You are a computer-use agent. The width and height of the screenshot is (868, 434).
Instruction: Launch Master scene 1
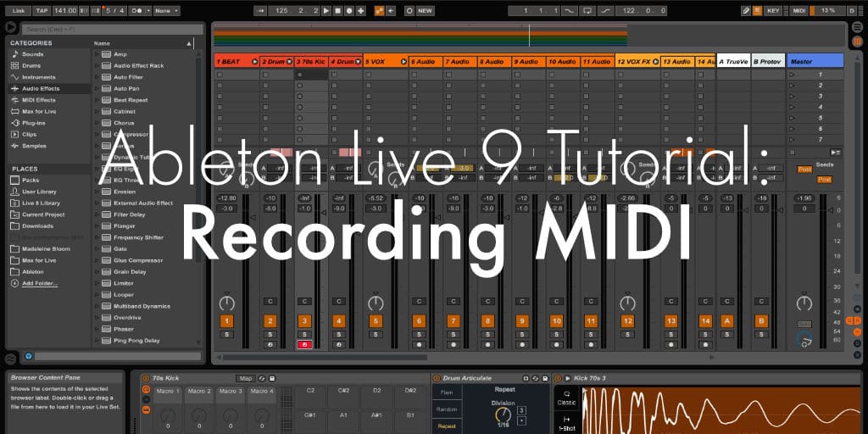pos(793,75)
